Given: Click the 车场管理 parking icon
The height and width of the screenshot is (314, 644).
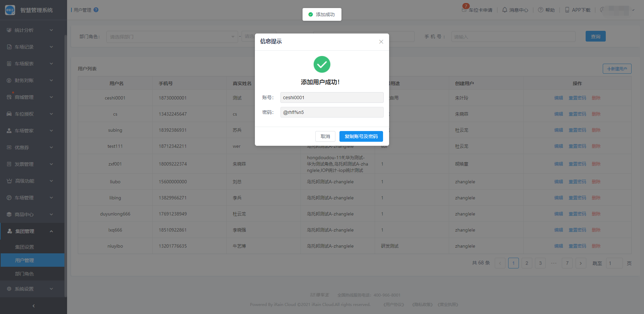Looking at the screenshot, I should (x=9, y=198).
